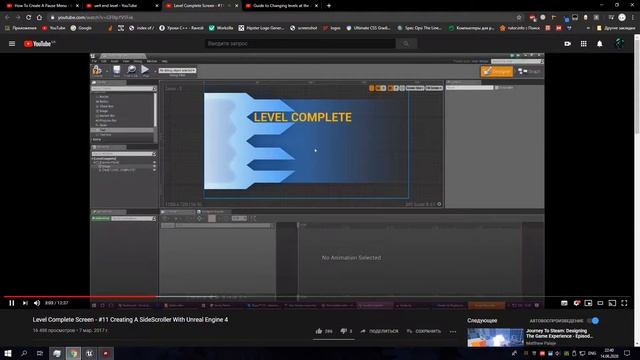Open the YouTube hamburger guide menu
Screen dimensions: 640x360
click(12, 44)
